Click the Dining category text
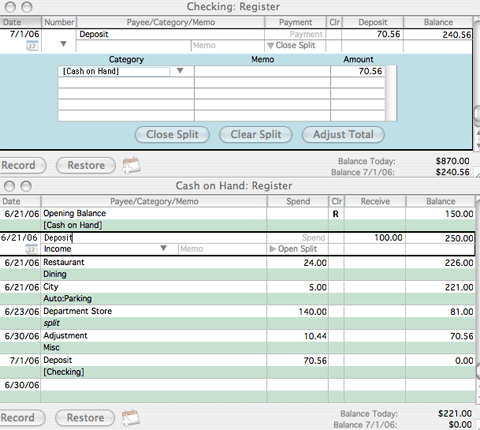This screenshot has height=430, width=480. pos(55,274)
